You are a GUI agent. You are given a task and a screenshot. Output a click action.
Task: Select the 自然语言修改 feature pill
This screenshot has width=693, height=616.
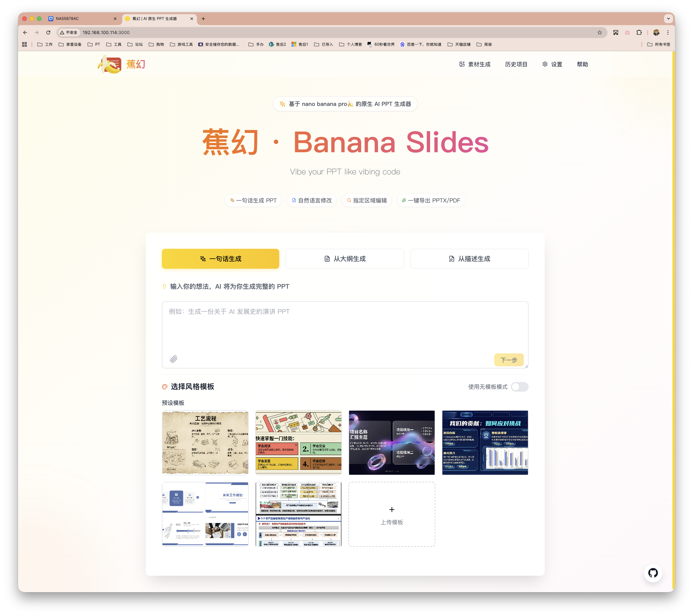[x=311, y=200]
